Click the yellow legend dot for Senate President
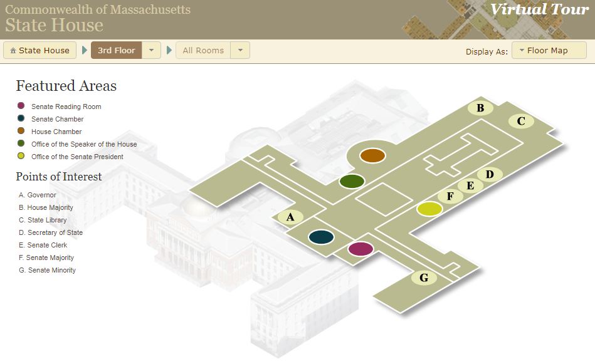Image resolution: width=595 pixels, height=364 pixels. [x=21, y=156]
